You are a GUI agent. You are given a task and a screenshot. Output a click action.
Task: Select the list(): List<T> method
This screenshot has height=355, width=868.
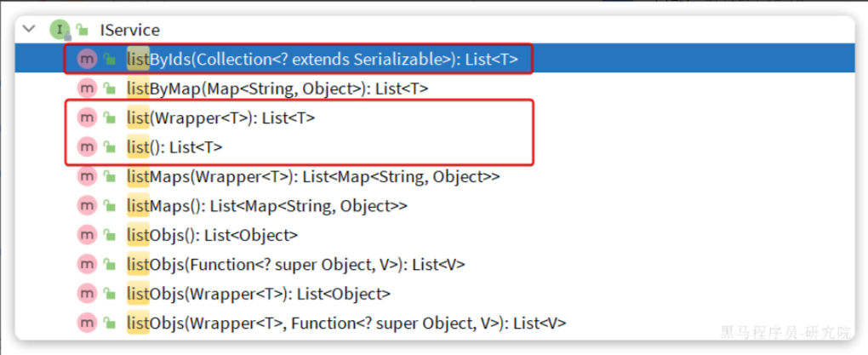[174, 147]
